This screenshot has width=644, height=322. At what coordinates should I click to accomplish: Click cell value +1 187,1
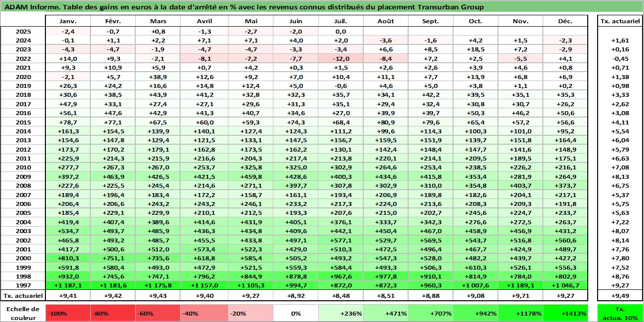click(68, 285)
